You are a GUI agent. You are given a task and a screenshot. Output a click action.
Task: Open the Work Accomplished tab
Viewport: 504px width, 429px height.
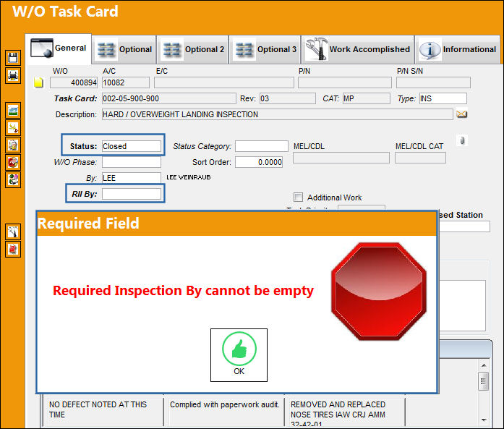[358, 49]
